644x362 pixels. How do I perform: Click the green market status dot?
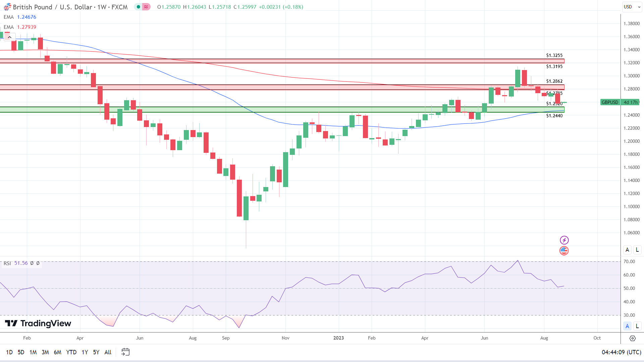(x=138, y=7)
